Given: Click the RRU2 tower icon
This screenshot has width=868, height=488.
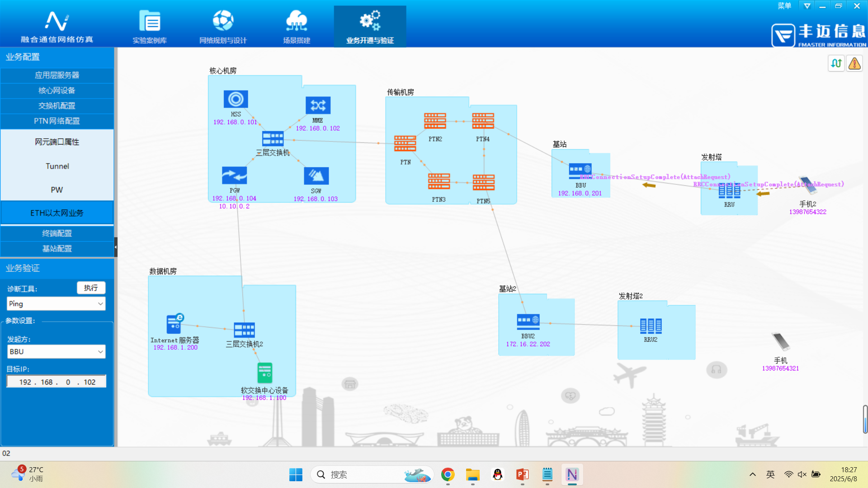Looking at the screenshot, I should click(651, 325).
